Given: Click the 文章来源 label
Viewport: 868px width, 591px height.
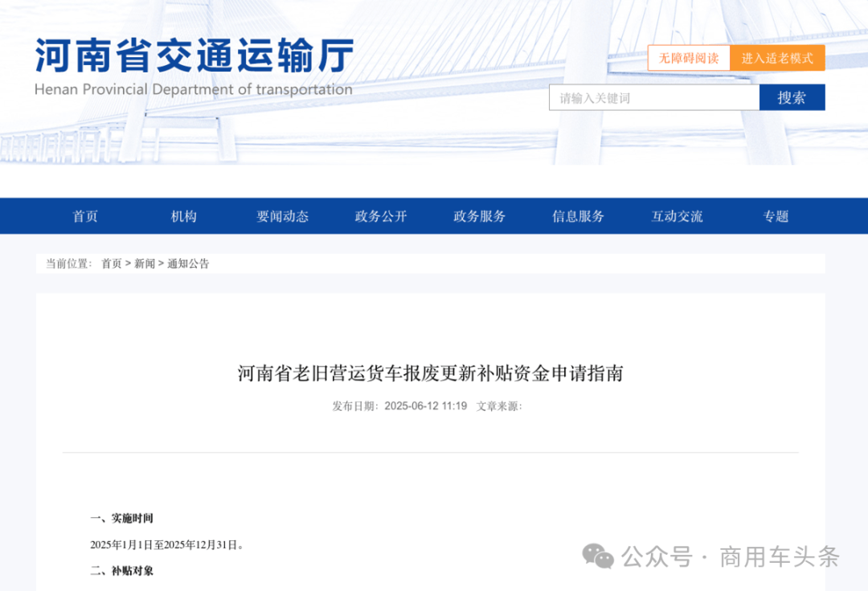Looking at the screenshot, I should point(499,406).
